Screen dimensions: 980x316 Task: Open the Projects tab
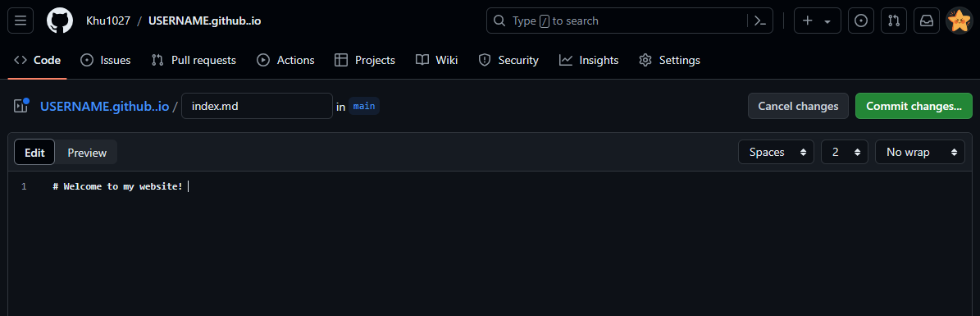(365, 60)
